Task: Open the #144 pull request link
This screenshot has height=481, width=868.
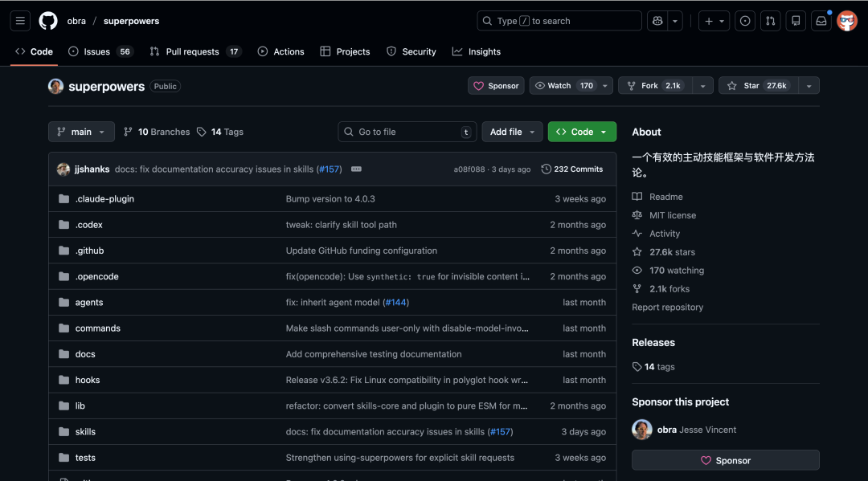Action: pos(395,303)
